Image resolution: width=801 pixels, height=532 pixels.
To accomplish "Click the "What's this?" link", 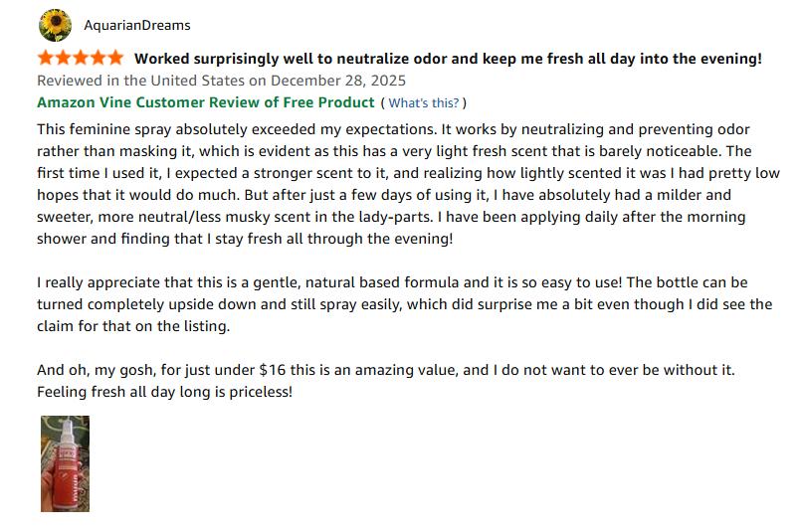I will 424,102.
